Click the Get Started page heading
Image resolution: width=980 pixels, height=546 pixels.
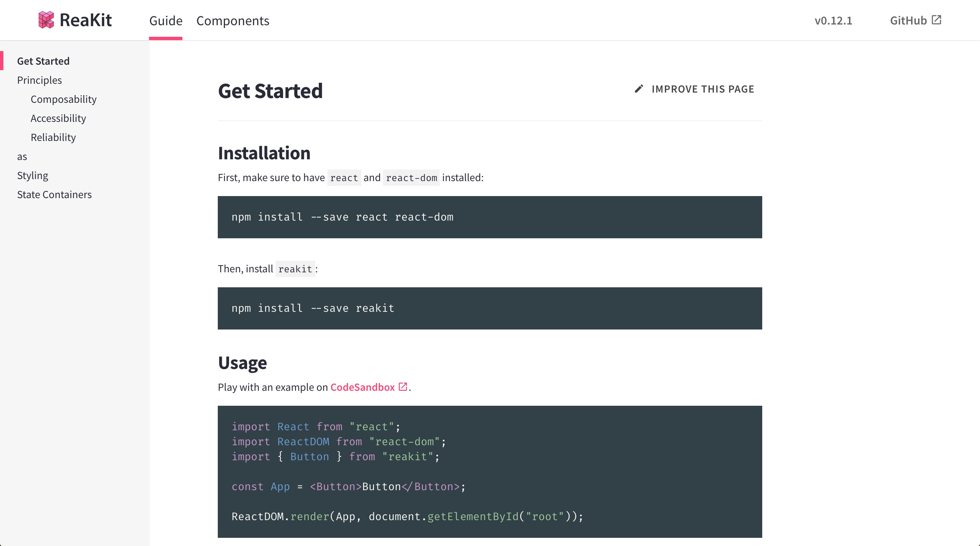point(270,91)
